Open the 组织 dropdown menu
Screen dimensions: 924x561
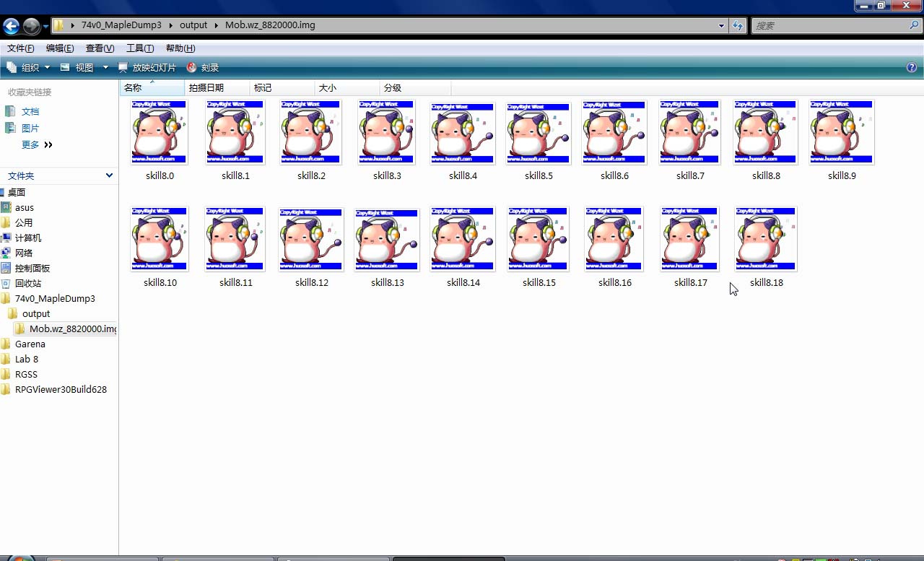click(28, 67)
